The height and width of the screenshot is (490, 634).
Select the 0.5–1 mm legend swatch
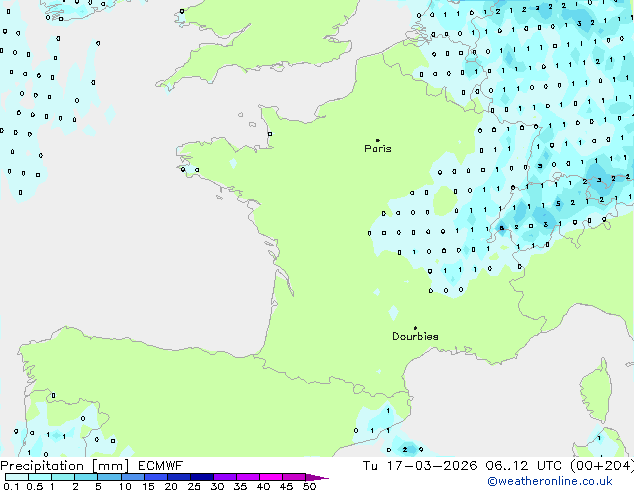tap(40, 477)
